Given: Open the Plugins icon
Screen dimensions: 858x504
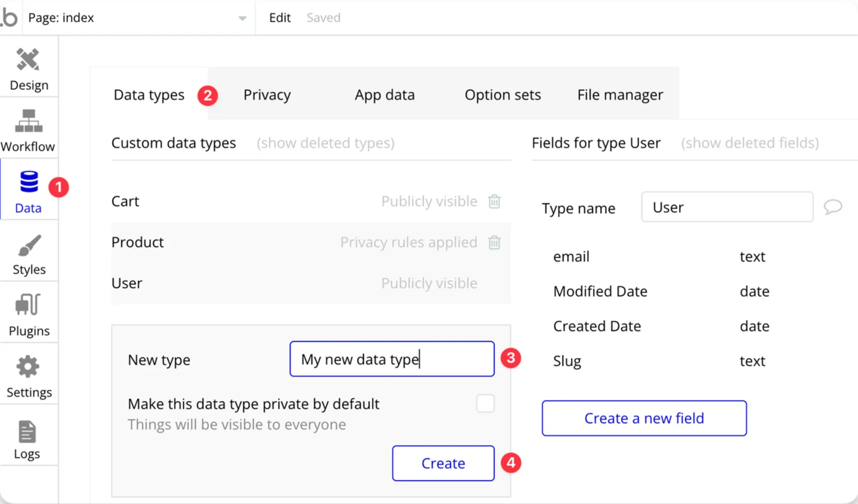Looking at the screenshot, I should pos(28,305).
